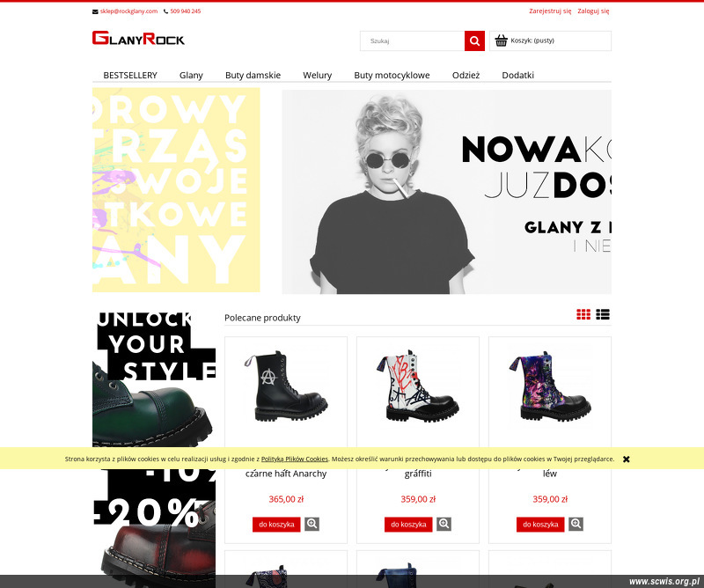Screen dimensions: 704x588
Task: Focus the Szukaj search field
Action: pos(412,40)
